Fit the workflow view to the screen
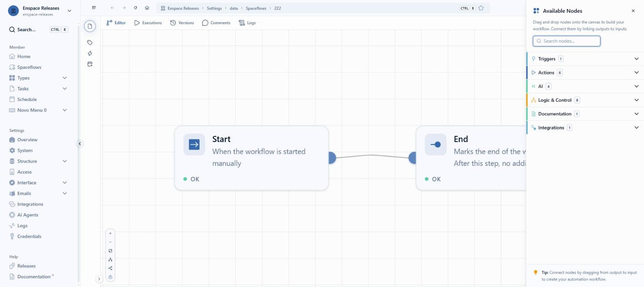 click(x=110, y=251)
